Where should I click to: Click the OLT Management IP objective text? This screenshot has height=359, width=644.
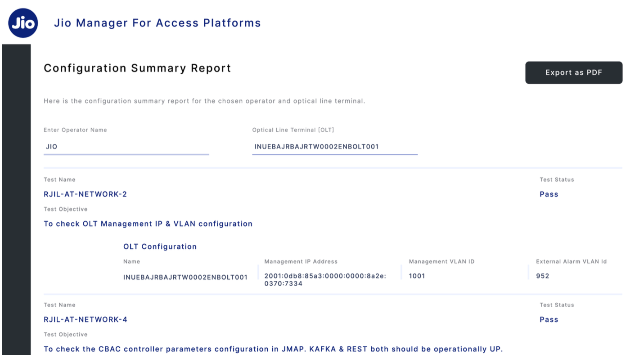(x=148, y=224)
